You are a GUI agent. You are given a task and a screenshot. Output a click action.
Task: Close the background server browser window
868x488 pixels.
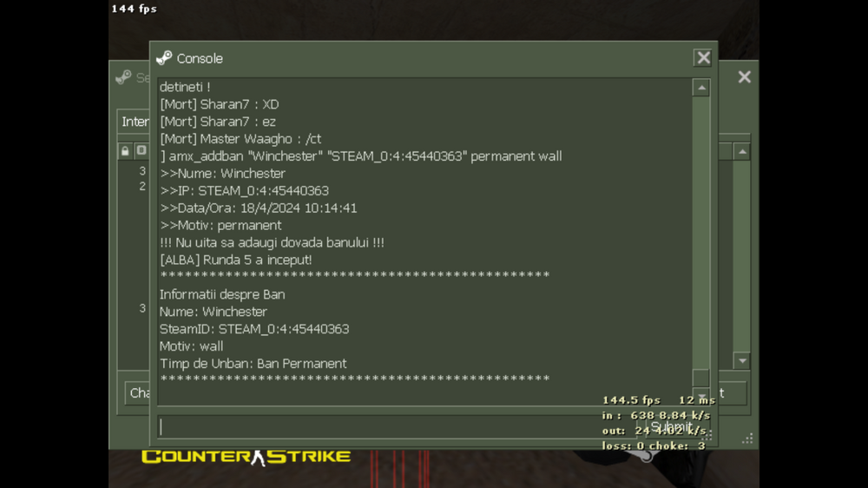(x=744, y=77)
